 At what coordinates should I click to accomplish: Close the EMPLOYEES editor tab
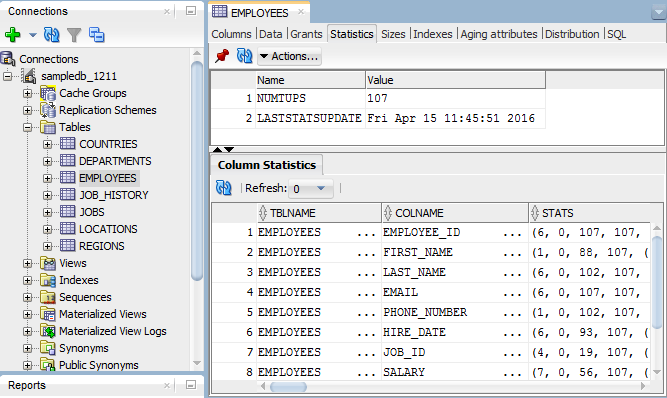[301, 12]
